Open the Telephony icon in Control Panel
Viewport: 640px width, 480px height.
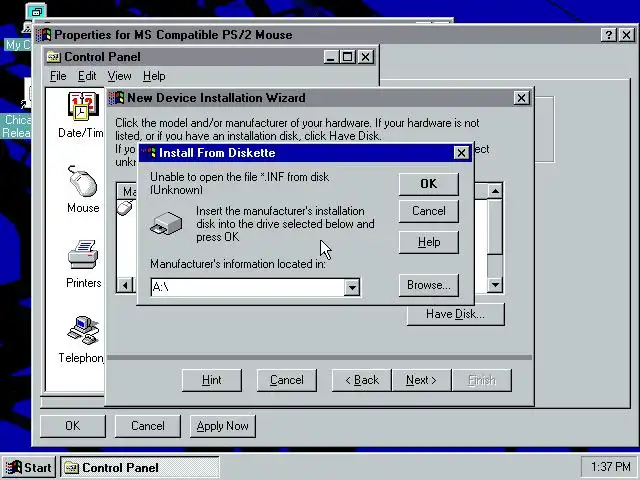83,330
